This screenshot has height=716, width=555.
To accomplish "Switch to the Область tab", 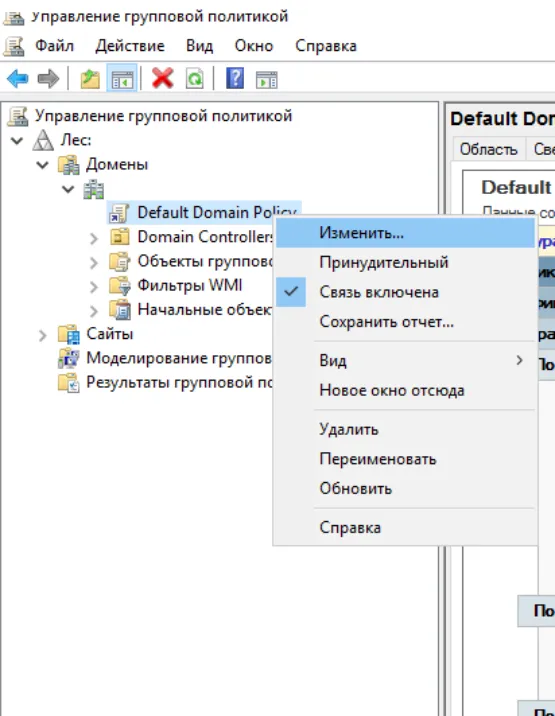I will pos(488,149).
